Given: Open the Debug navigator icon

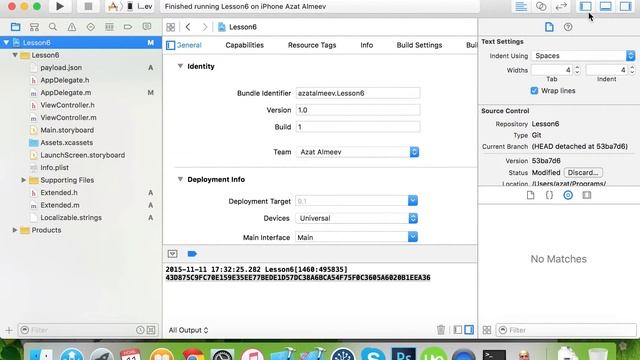Looking at the screenshot, I should tap(109, 27).
